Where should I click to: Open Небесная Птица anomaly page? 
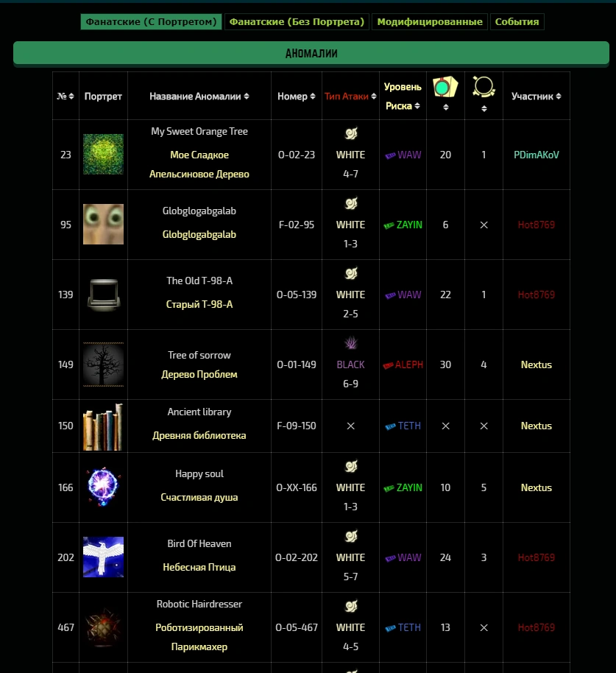pyautogui.click(x=199, y=567)
